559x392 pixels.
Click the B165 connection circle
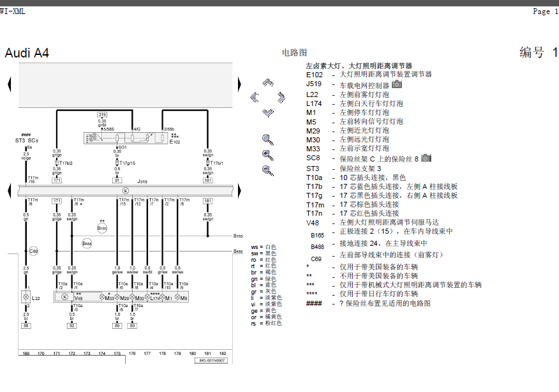(x=102, y=228)
